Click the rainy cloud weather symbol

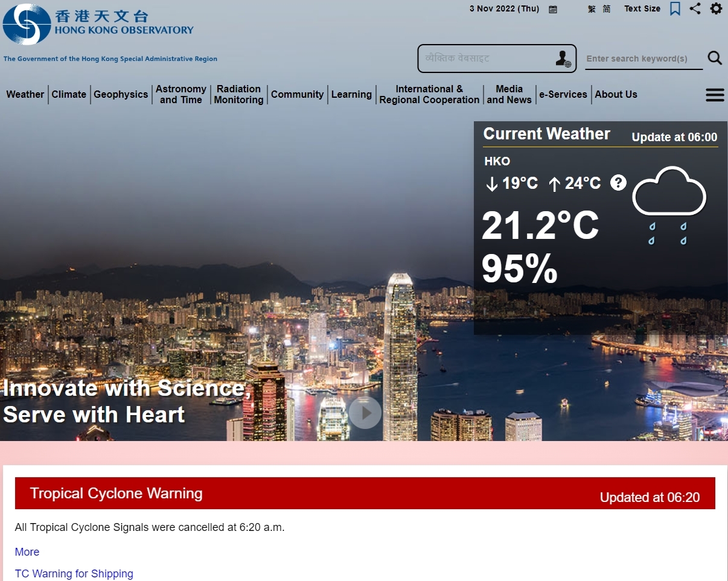coord(669,199)
